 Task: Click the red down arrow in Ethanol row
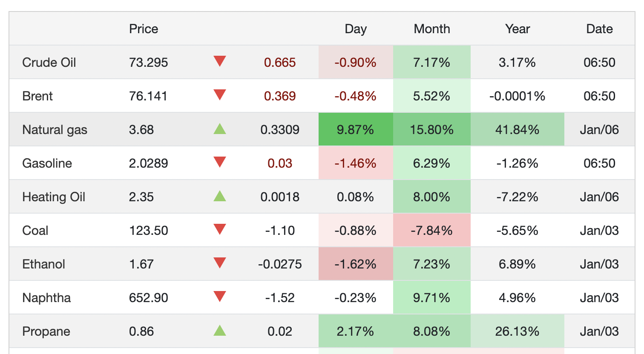tap(220, 263)
